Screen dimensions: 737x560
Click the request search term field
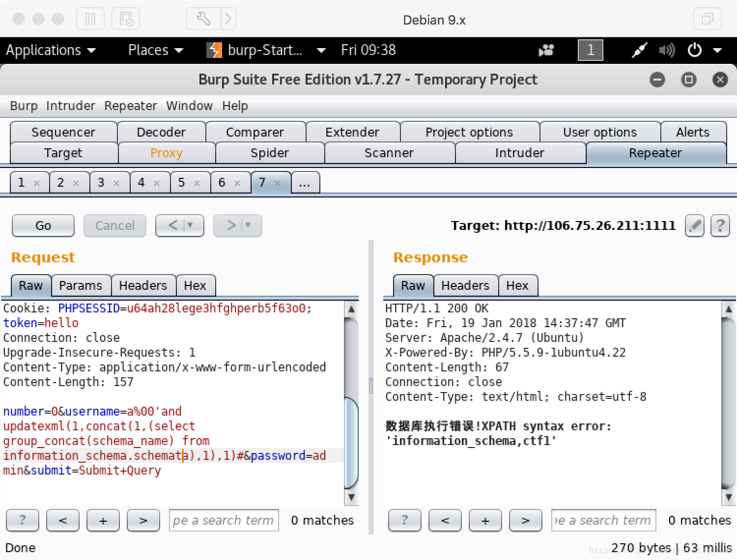pyautogui.click(x=224, y=520)
